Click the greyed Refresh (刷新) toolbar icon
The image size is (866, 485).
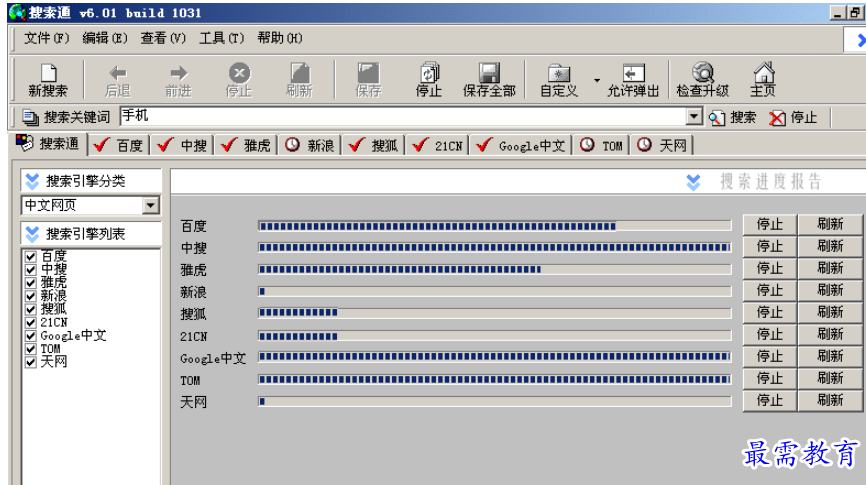click(x=300, y=72)
